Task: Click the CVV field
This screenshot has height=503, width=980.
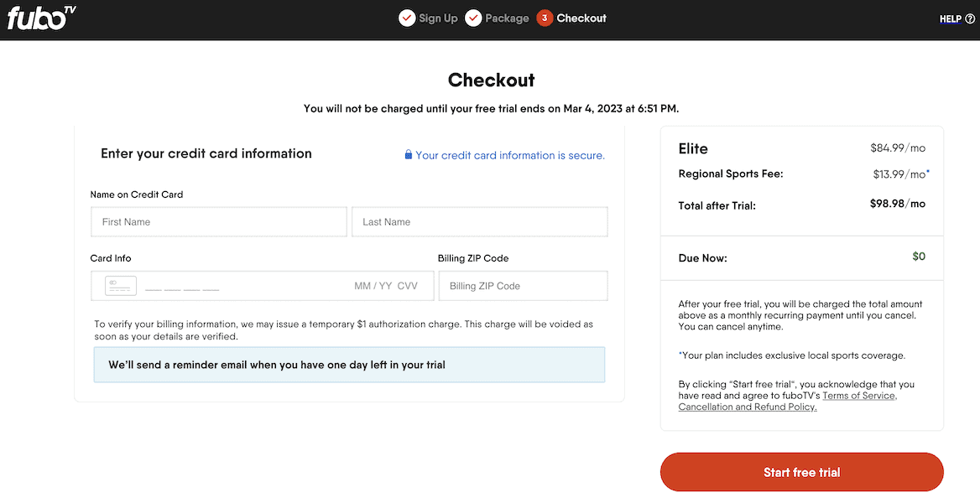Action: click(x=407, y=286)
